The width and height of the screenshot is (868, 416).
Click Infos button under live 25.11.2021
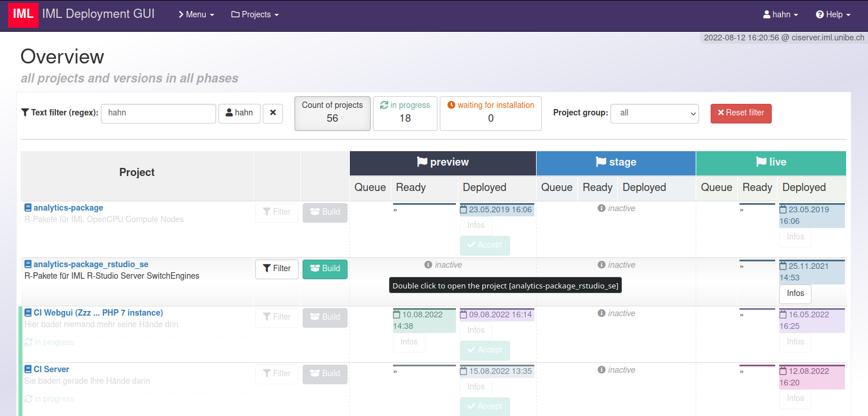(x=795, y=294)
